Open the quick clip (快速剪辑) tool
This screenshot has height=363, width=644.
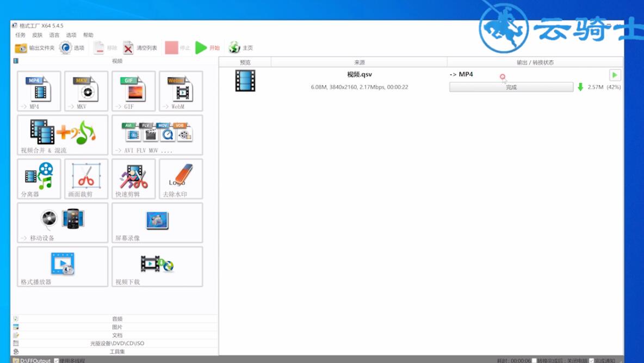click(x=133, y=179)
